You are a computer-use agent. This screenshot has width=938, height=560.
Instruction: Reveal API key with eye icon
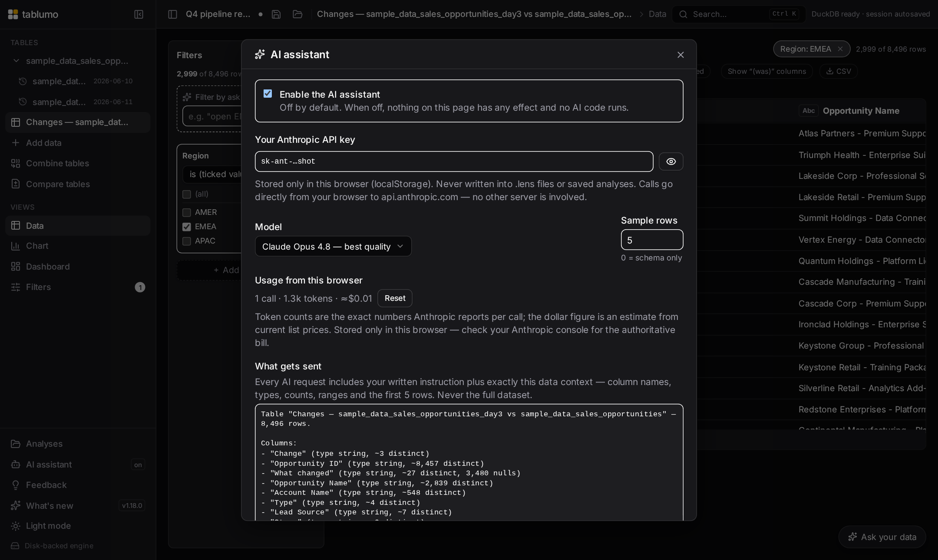click(671, 161)
